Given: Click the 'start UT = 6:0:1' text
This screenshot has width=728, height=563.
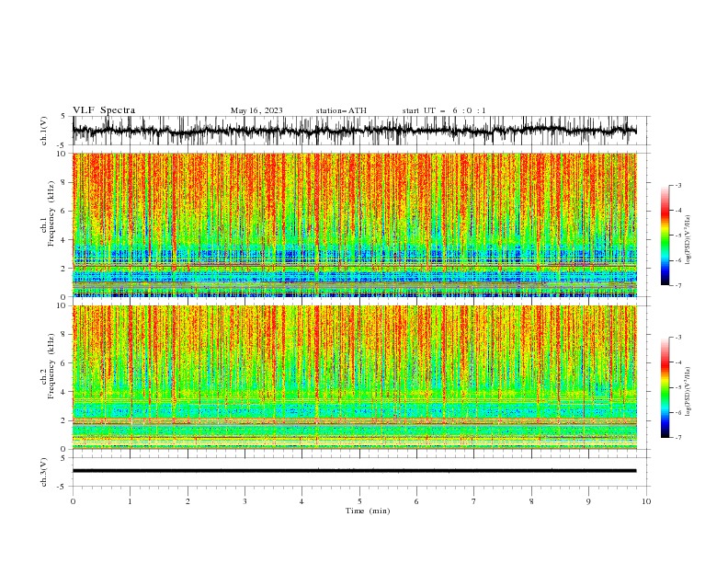Looking at the screenshot, I should tap(444, 110).
